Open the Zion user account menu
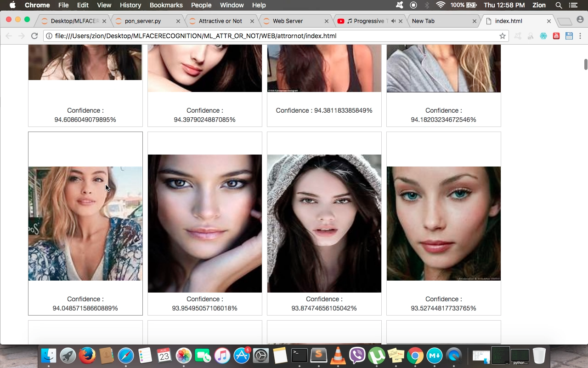The width and height of the screenshot is (588, 368). tap(539, 5)
